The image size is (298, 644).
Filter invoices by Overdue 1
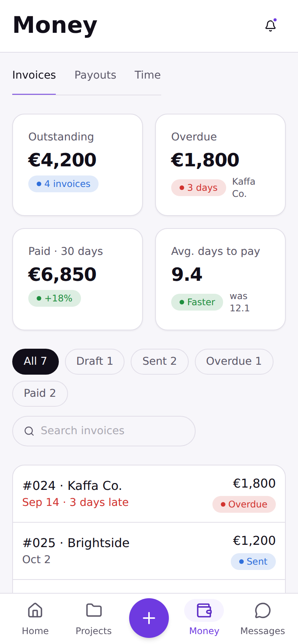(234, 361)
